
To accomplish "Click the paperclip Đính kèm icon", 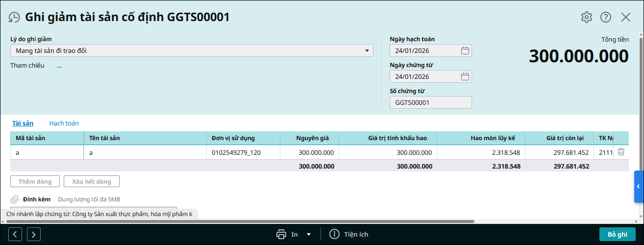I will [15, 199].
